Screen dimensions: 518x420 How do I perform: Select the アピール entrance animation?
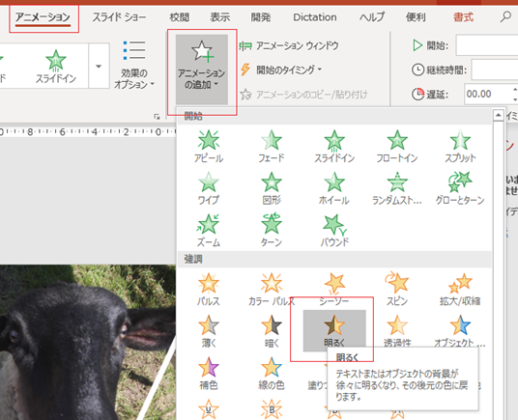click(209, 147)
